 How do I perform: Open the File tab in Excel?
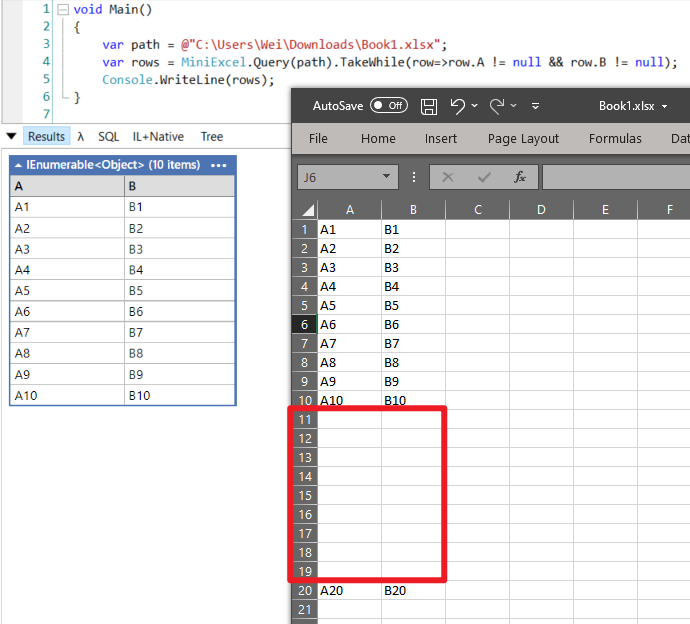[x=318, y=139]
